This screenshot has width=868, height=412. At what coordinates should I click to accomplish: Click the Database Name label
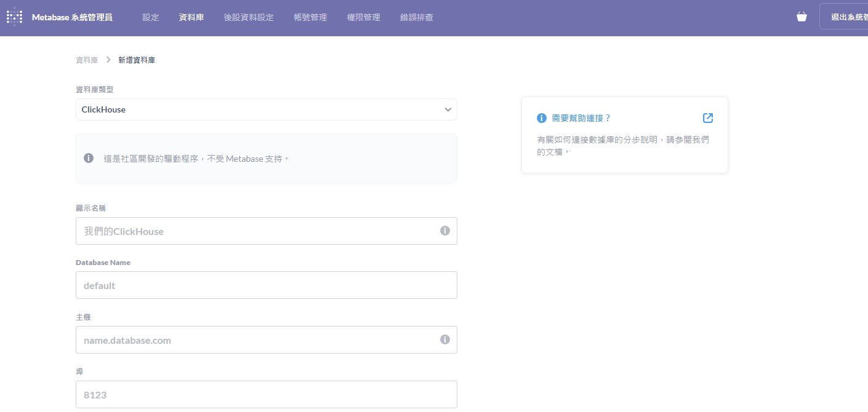click(x=103, y=263)
